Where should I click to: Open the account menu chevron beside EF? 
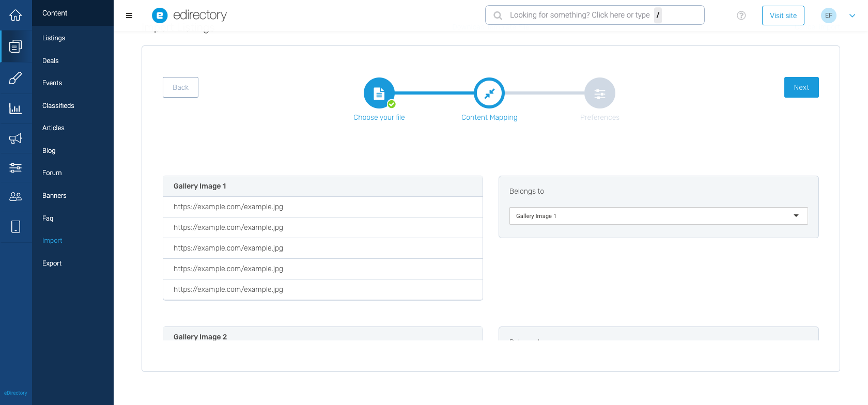click(852, 15)
